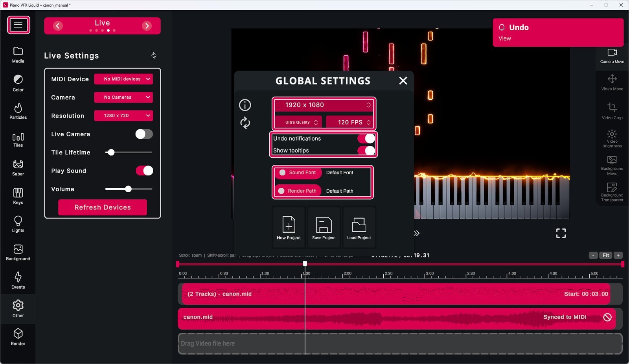Open the Keys panel
This screenshot has height=364, width=629.
pos(18,196)
